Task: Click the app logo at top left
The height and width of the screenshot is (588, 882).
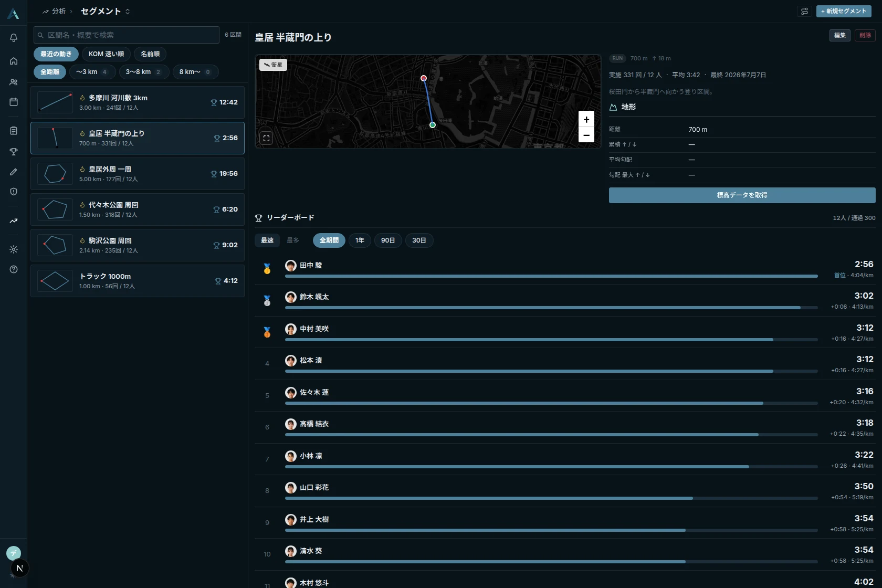Action: pyautogui.click(x=13, y=14)
